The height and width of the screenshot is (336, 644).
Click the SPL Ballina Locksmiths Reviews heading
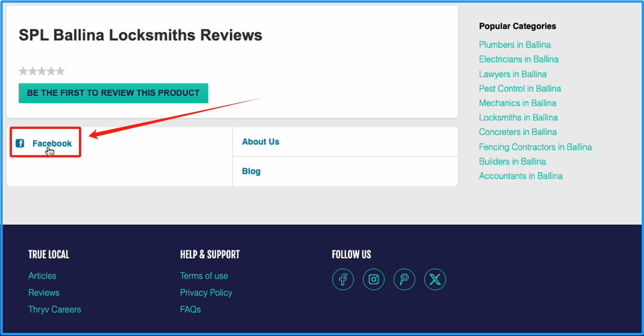click(x=141, y=35)
